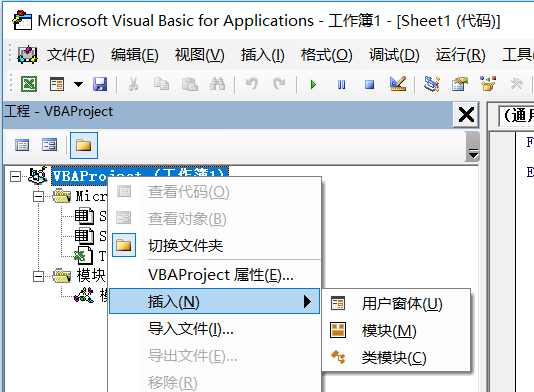The height and width of the screenshot is (392, 534).
Task: Toggle Design Mode icon
Action: coord(398,84)
